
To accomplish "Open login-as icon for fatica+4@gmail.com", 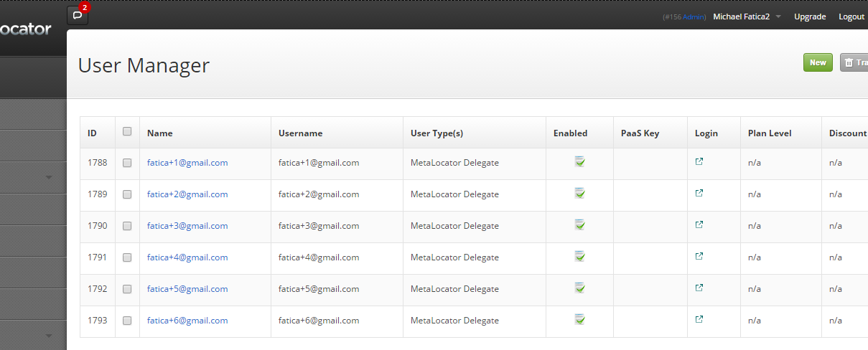I will tap(699, 256).
